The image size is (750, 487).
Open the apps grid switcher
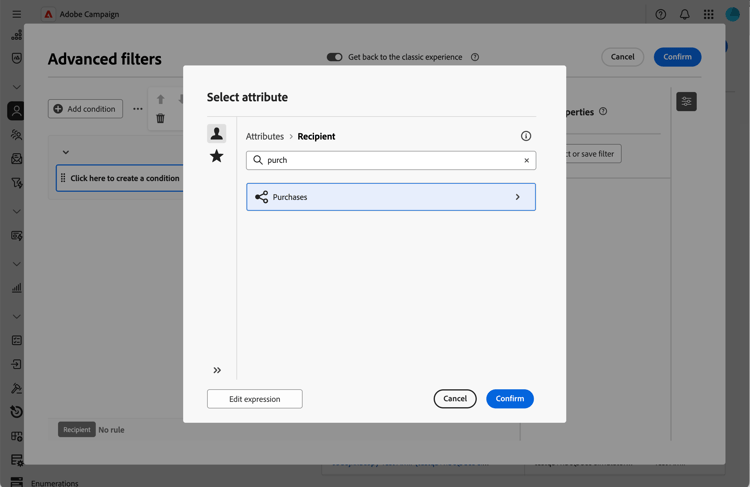pyautogui.click(x=708, y=14)
